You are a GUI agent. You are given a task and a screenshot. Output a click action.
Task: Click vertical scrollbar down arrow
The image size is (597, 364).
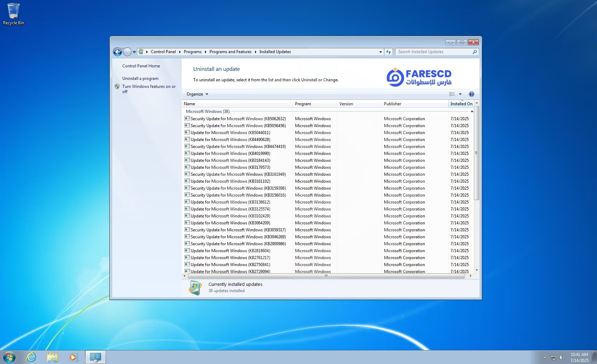(477, 270)
